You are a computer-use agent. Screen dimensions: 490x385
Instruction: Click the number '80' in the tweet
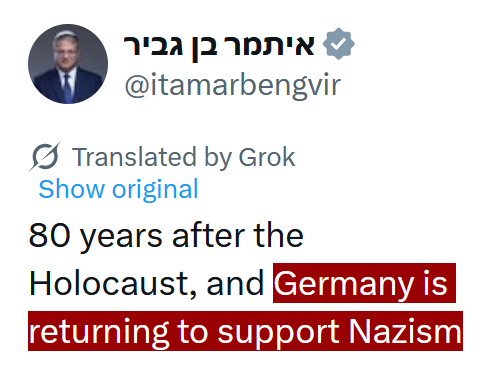pos(50,236)
